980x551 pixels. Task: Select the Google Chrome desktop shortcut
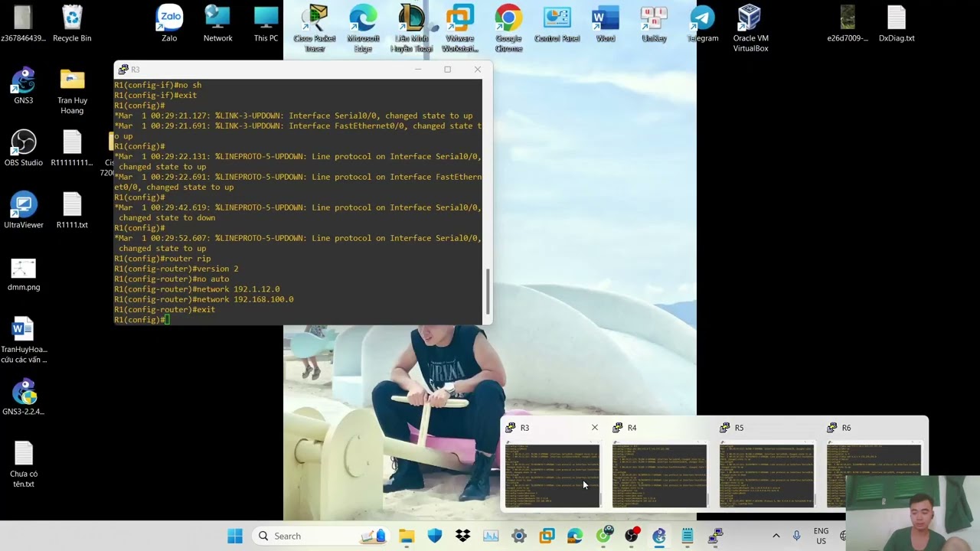(508, 29)
